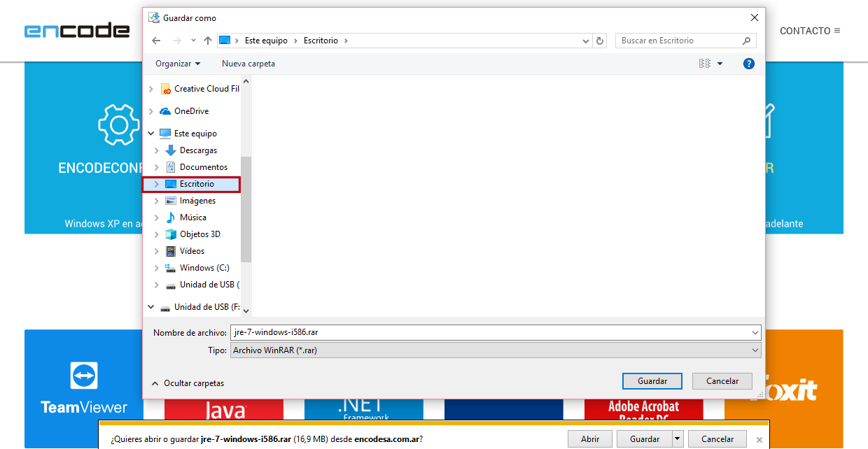
Task: Close the download notification bar
Action: click(759, 440)
